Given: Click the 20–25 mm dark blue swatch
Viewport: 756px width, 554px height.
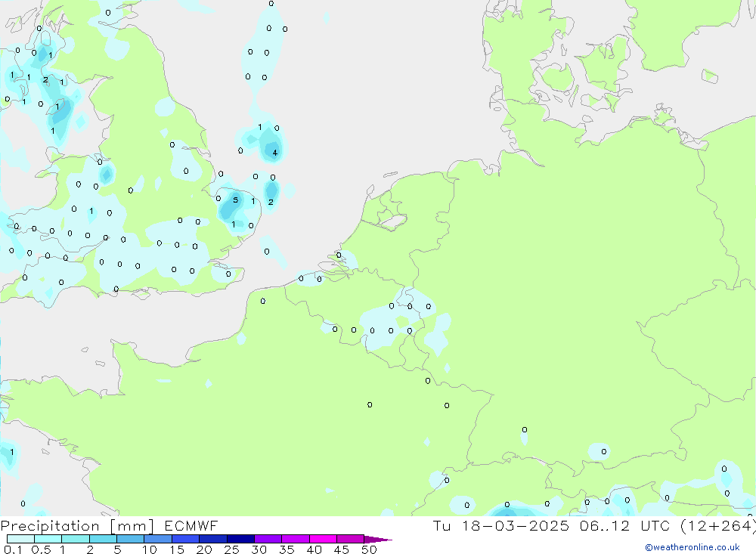Looking at the screenshot, I should [x=213, y=539].
